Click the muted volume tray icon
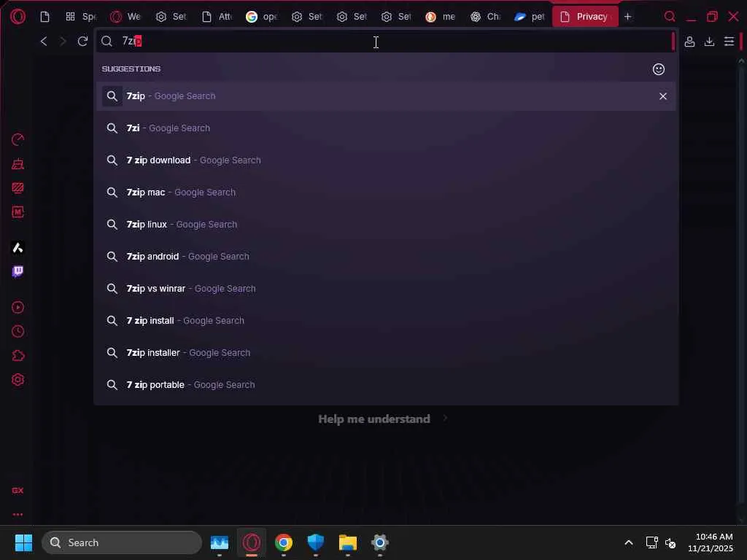The width and height of the screenshot is (747, 560). [x=670, y=542]
